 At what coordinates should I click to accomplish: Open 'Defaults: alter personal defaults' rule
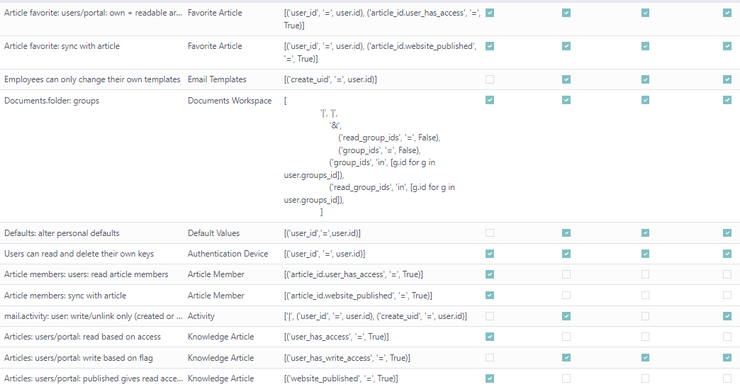[62, 233]
